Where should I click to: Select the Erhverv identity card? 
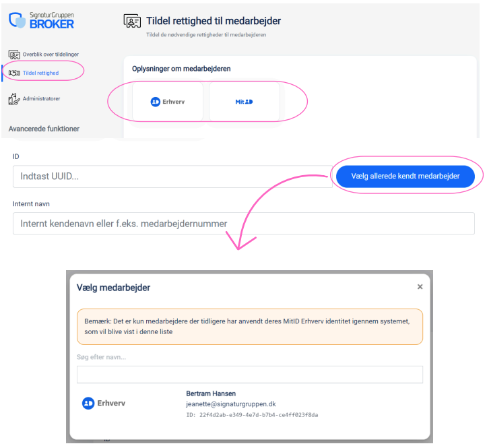tap(168, 102)
